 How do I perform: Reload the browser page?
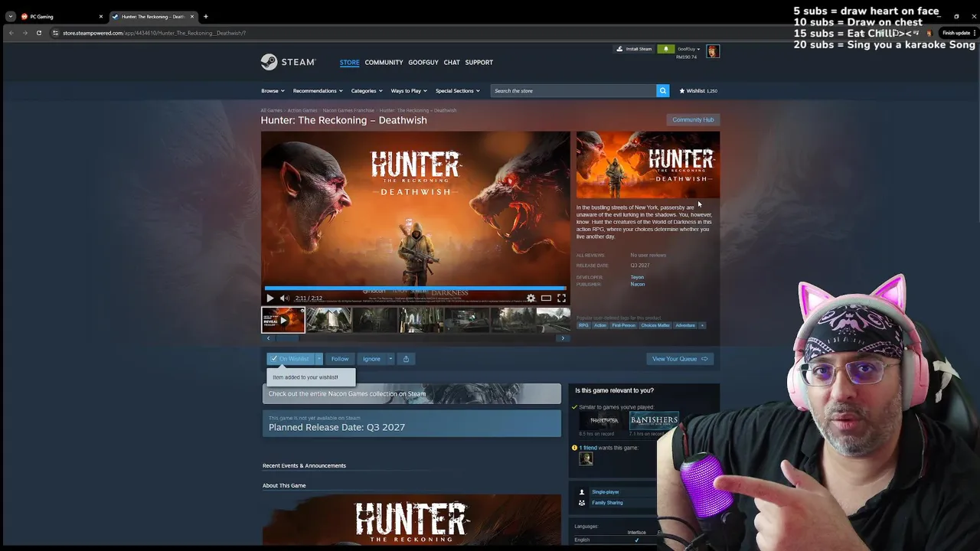tap(39, 33)
